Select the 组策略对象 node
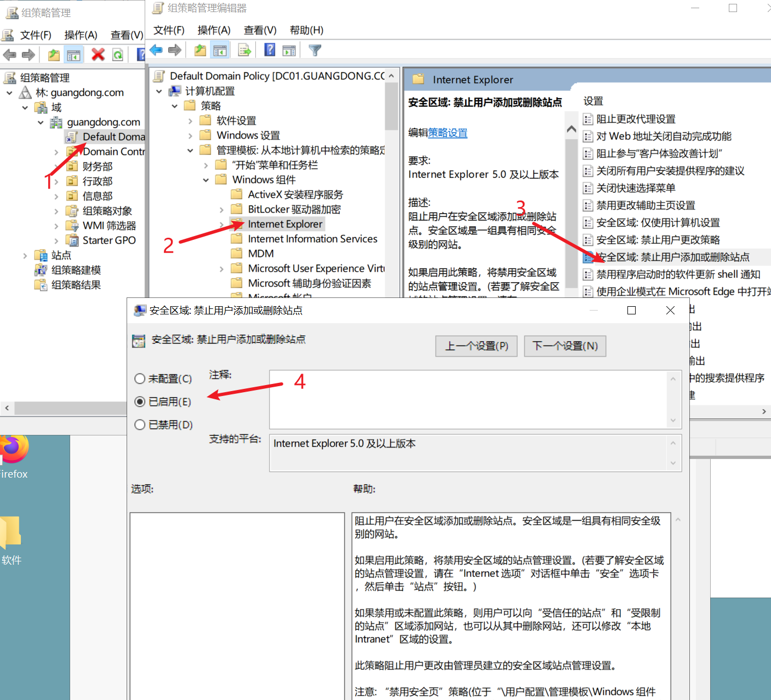Screen dimensions: 771x700 point(107,211)
